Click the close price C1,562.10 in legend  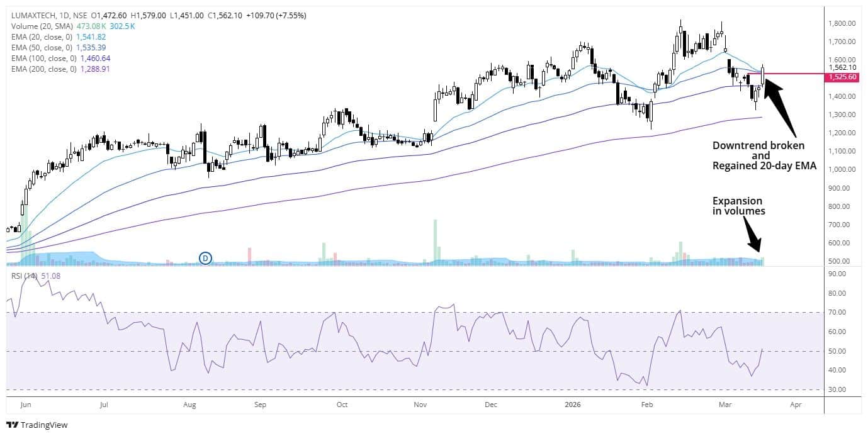tap(225, 14)
